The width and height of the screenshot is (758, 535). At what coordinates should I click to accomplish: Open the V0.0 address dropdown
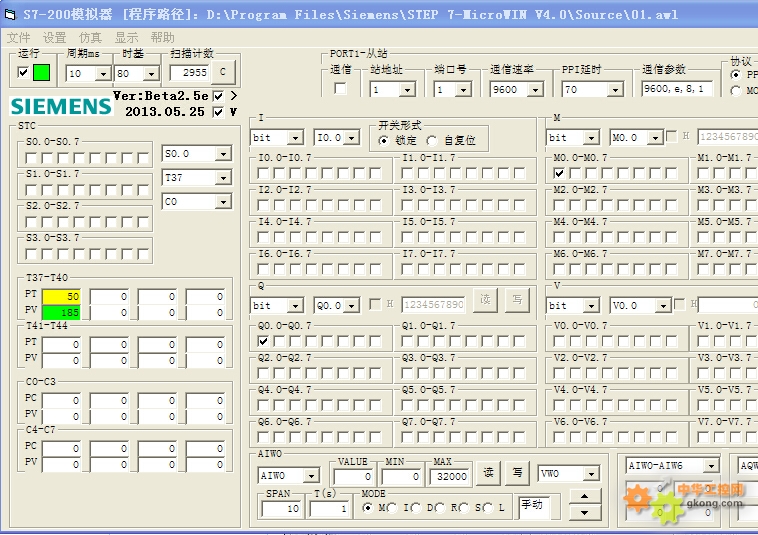(x=663, y=305)
